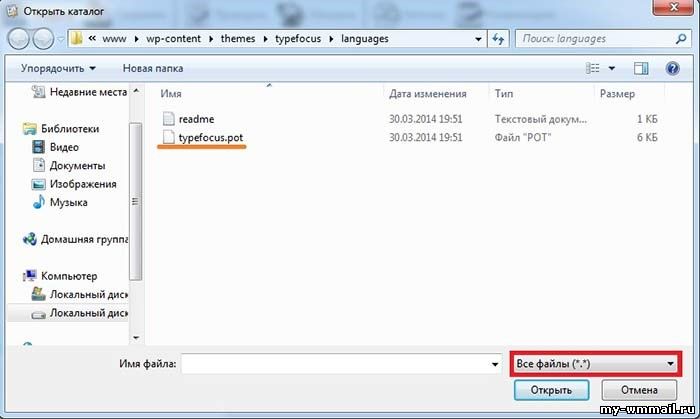Toggle the preview pane icon
The width and height of the screenshot is (700, 419).
click(641, 68)
